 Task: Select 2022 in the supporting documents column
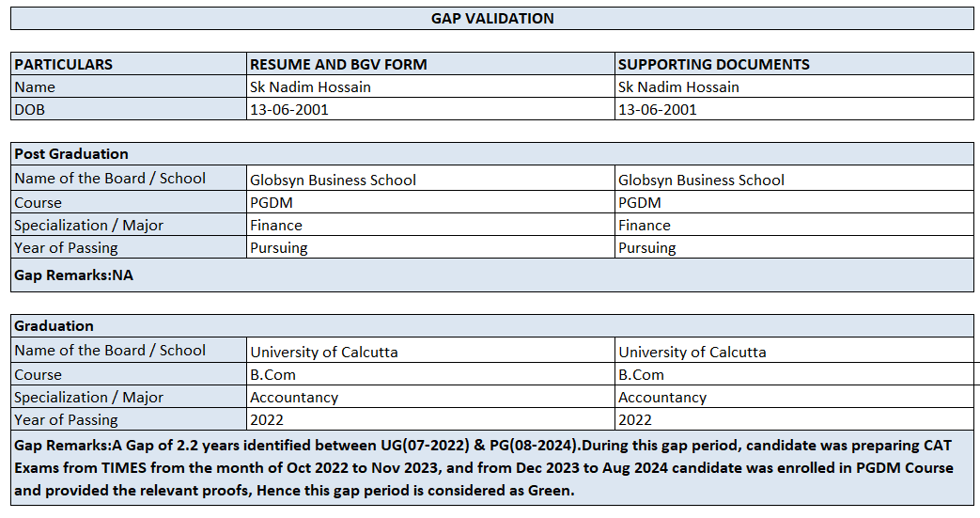[x=635, y=420]
